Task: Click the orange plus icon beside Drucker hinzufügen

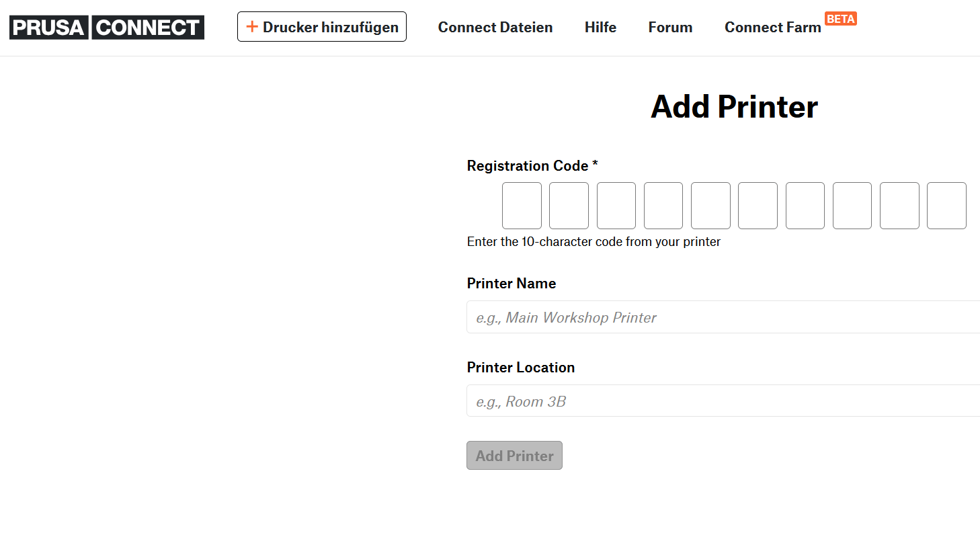Action: tap(252, 27)
